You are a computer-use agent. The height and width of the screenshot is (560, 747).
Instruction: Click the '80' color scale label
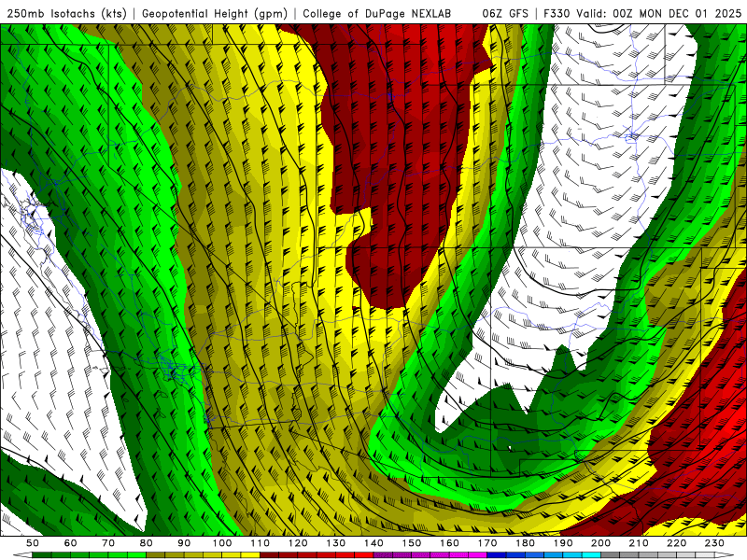pyautogui.click(x=147, y=543)
